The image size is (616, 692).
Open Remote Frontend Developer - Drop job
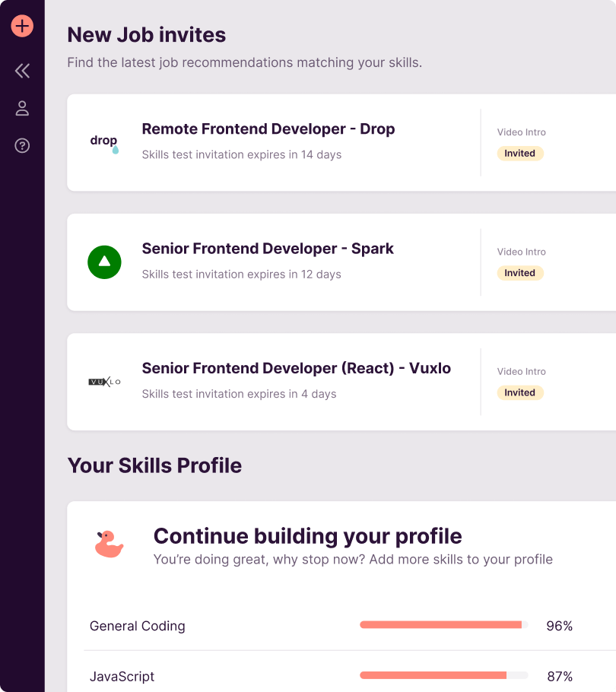click(268, 129)
